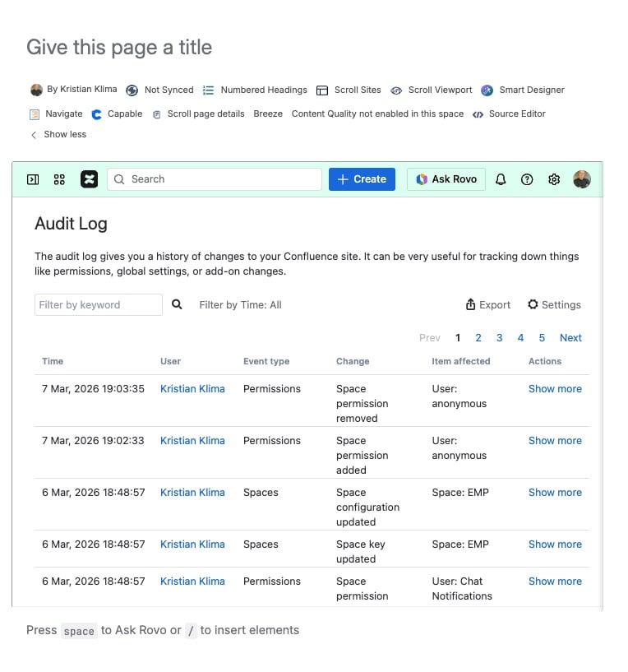Image resolution: width=628 pixels, height=672 pixels.
Task: Open notifications bell icon
Action: 501,179
